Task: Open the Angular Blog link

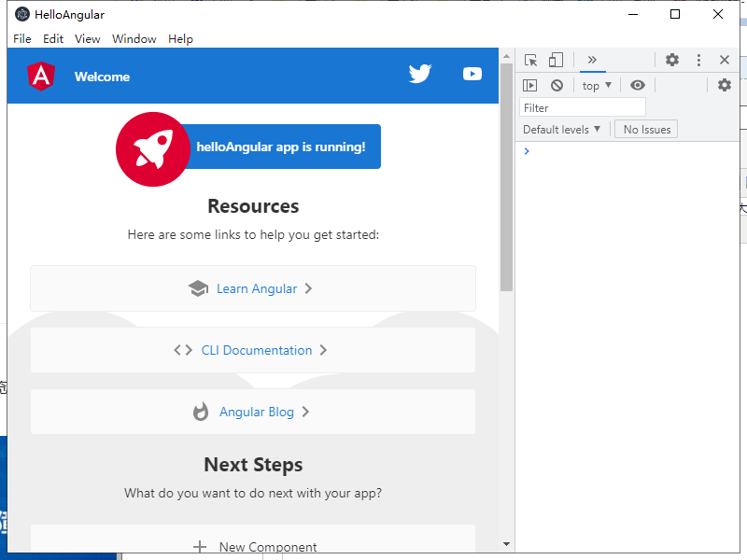Action: (253, 412)
